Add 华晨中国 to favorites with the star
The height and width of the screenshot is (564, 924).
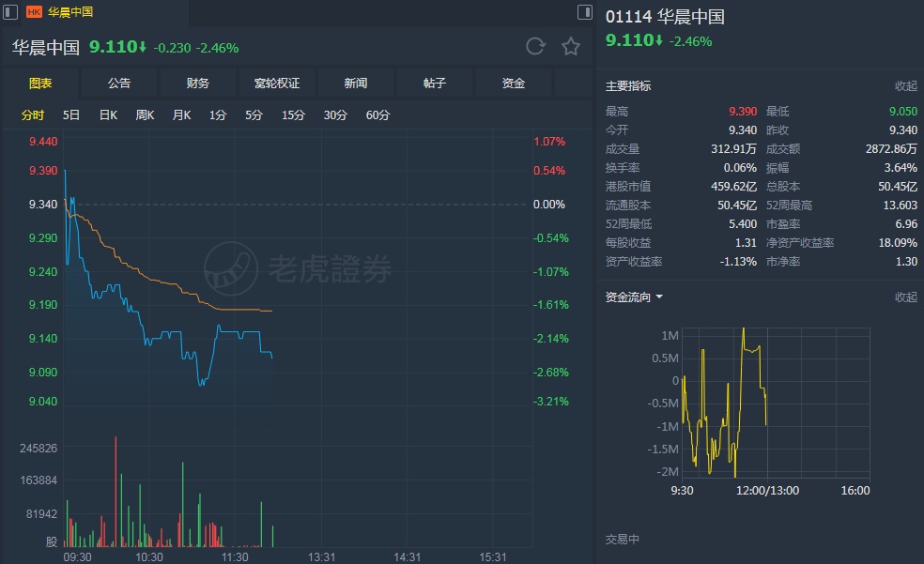(x=571, y=47)
